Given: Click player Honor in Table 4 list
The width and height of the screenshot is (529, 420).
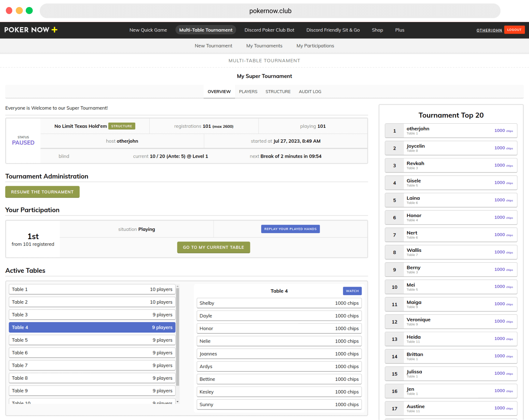Looking at the screenshot, I should tap(279, 329).
